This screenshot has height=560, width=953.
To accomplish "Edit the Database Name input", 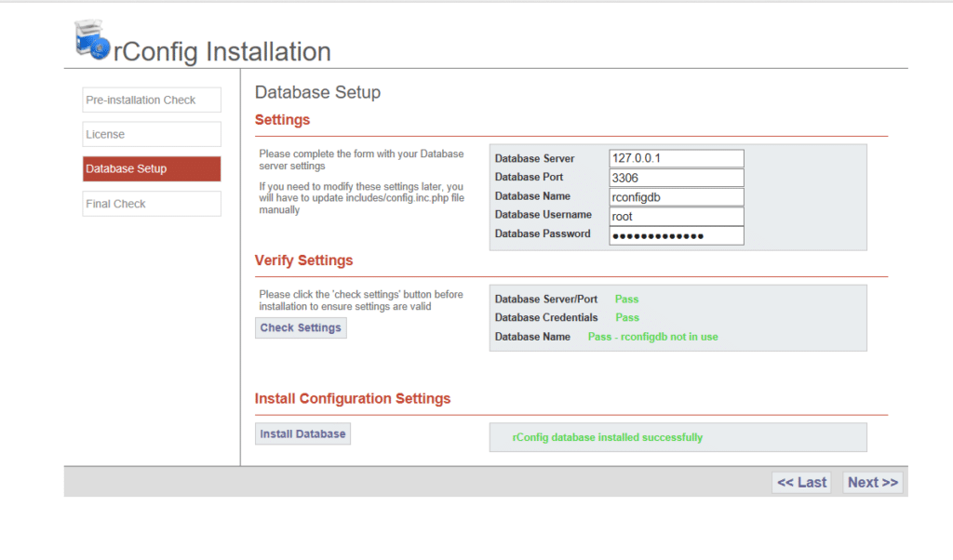I will tap(676, 197).
